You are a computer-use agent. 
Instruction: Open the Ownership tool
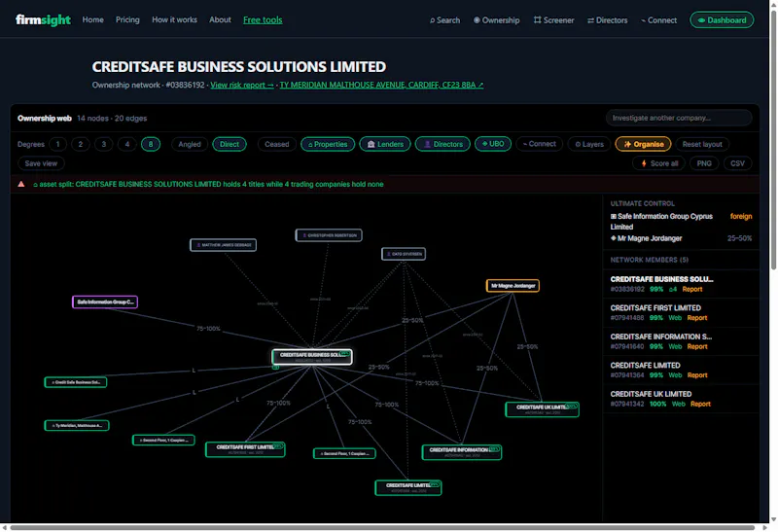click(496, 20)
